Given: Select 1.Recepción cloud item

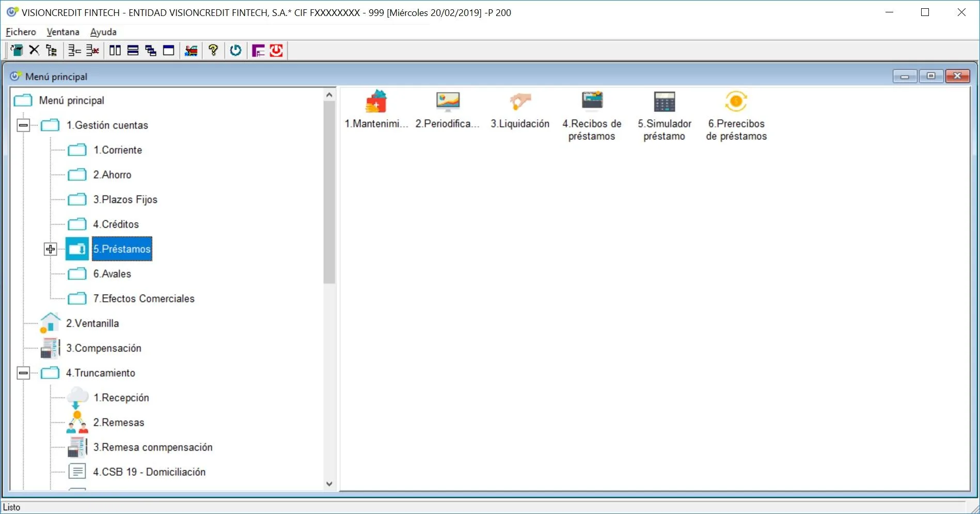Looking at the screenshot, I should pos(121,397).
